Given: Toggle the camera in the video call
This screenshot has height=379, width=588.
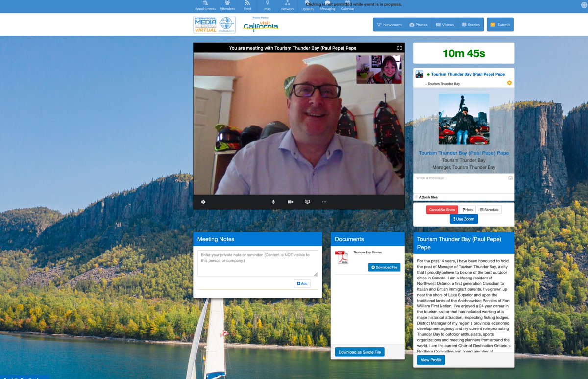Looking at the screenshot, I should coord(290,202).
